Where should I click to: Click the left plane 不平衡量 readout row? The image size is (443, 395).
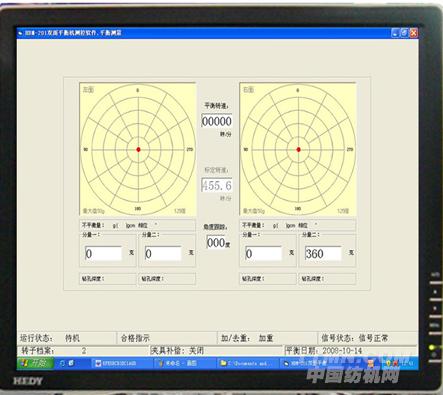tap(137, 225)
